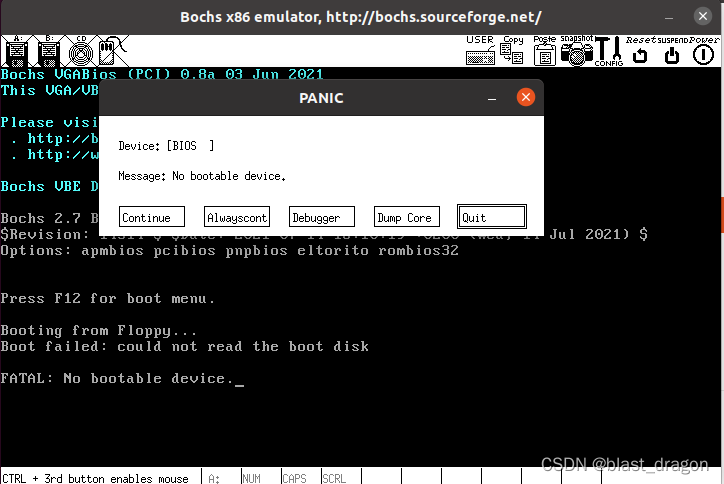Viewport: 724px width, 484px height.
Task: Click the Reset toolbar icon
Action: pos(640,51)
